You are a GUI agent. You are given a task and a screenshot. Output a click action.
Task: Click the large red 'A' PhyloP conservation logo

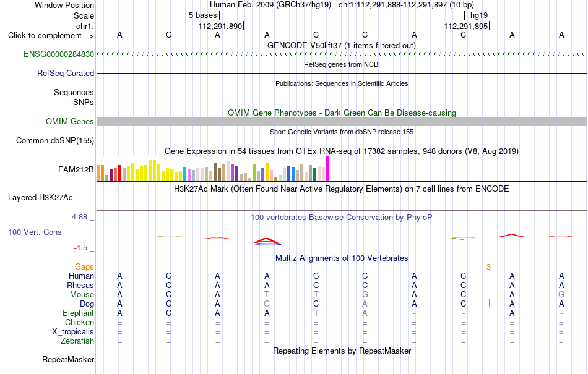click(267, 242)
